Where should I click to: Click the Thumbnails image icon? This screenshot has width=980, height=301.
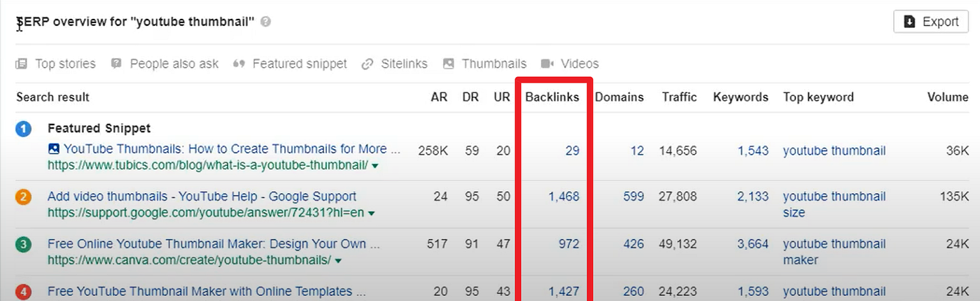[x=448, y=64]
